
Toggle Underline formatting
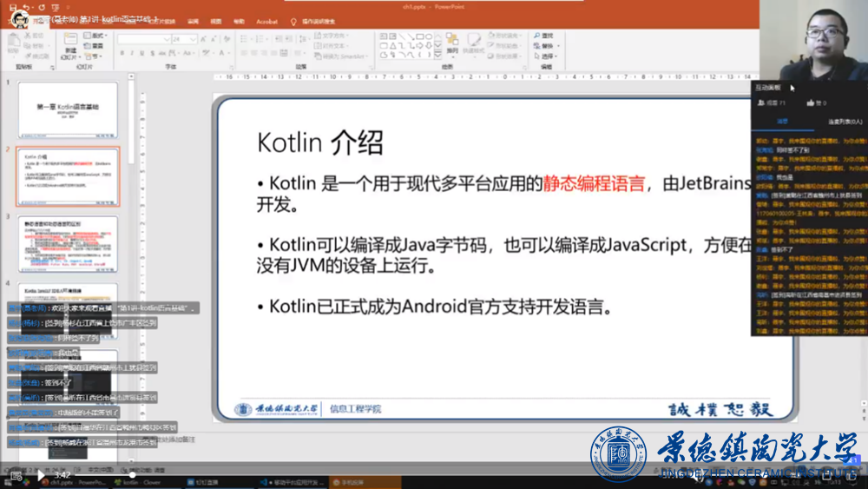tap(142, 53)
